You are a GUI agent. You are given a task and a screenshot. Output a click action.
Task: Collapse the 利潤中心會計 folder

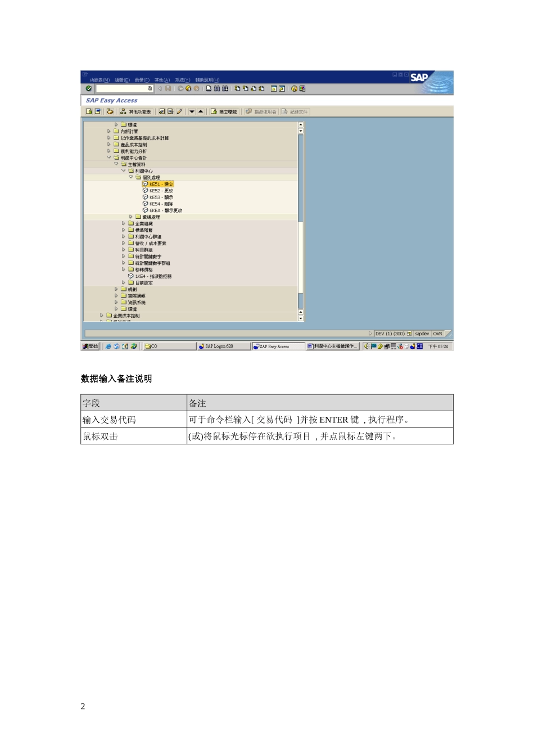pos(109,157)
